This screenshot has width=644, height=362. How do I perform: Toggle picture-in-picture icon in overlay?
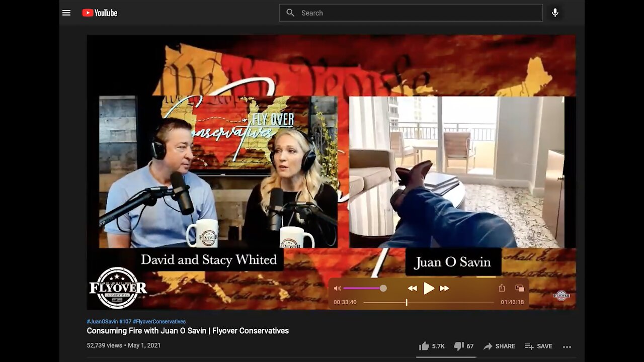click(x=520, y=288)
